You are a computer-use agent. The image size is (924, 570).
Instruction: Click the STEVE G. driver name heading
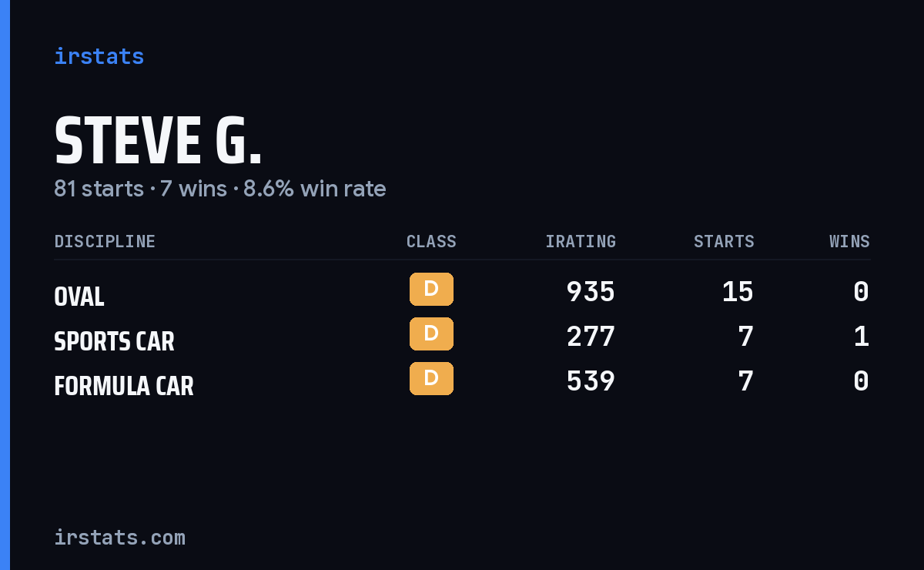(158, 141)
